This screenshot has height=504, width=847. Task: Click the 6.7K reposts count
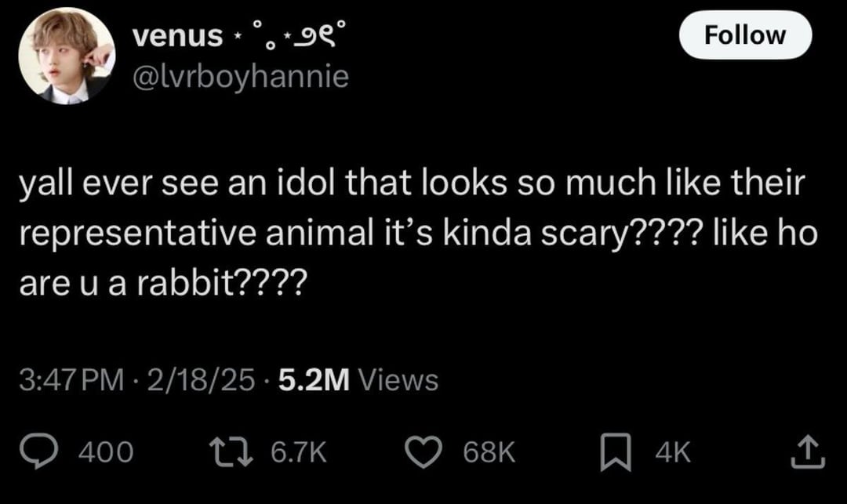click(299, 451)
